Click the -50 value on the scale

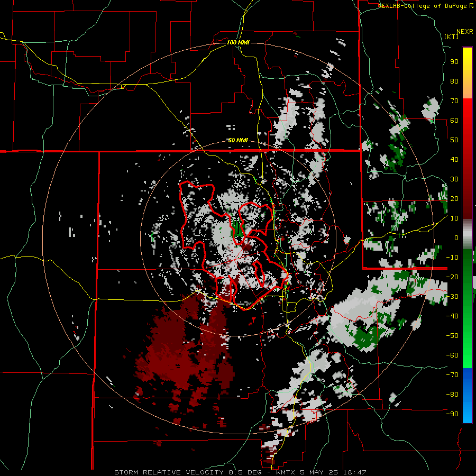click(x=452, y=336)
